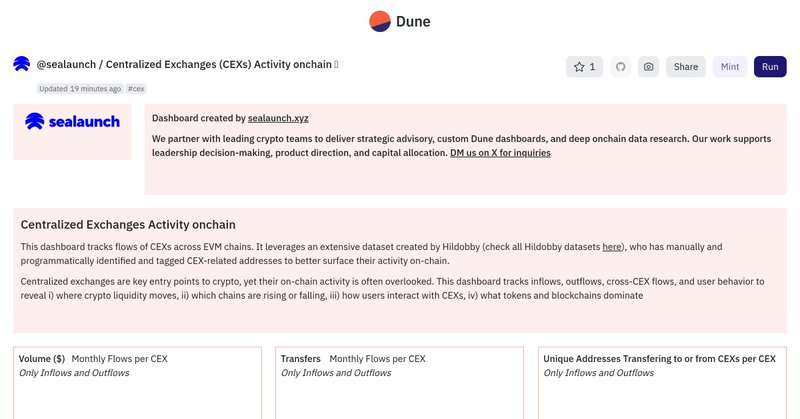Click the Share button
The image size is (800, 419).
coord(686,67)
